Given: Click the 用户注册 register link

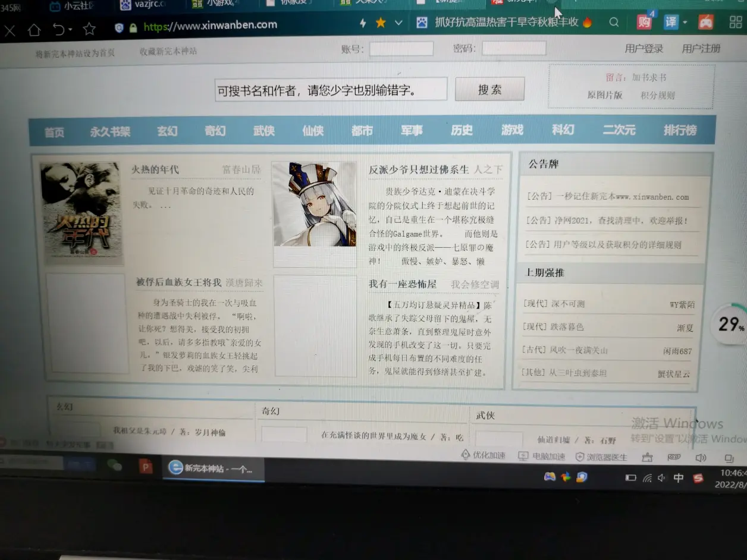Looking at the screenshot, I should pos(701,48).
